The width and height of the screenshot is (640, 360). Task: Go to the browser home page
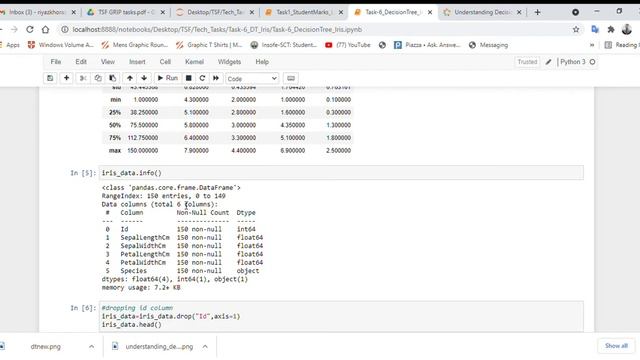[46, 29]
